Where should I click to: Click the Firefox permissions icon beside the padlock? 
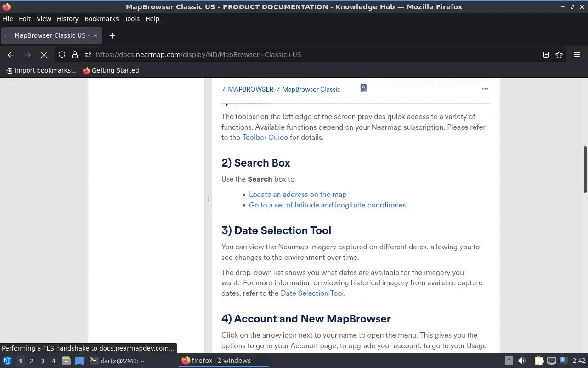coord(87,55)
